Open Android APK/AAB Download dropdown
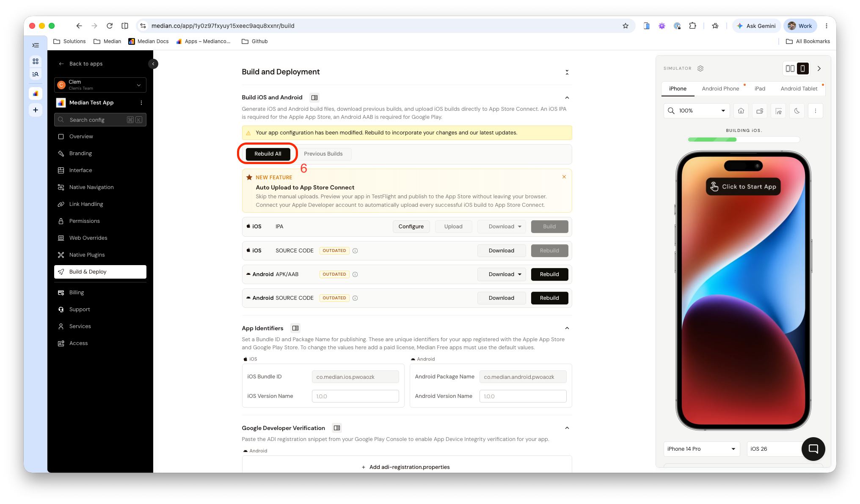 [502, 274]
